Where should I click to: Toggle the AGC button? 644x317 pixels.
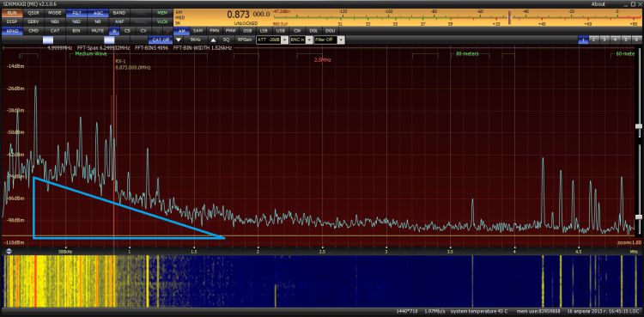click(98, 13)
